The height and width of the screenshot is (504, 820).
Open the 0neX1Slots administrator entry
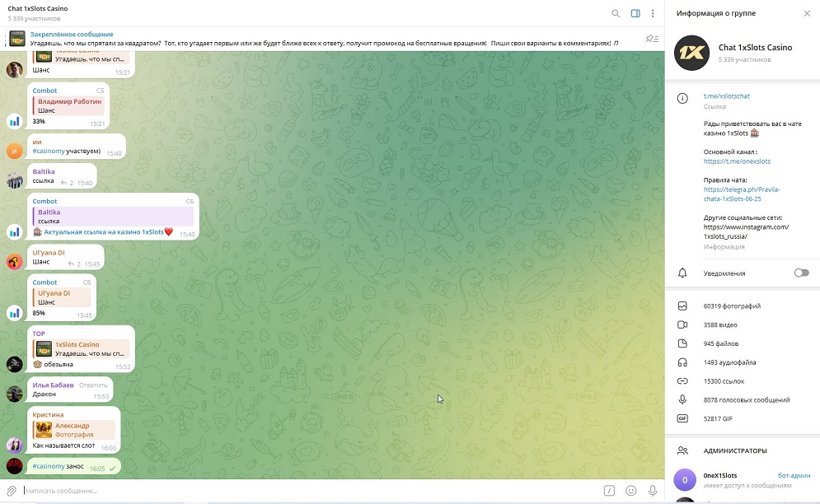[x=743, y=480]
